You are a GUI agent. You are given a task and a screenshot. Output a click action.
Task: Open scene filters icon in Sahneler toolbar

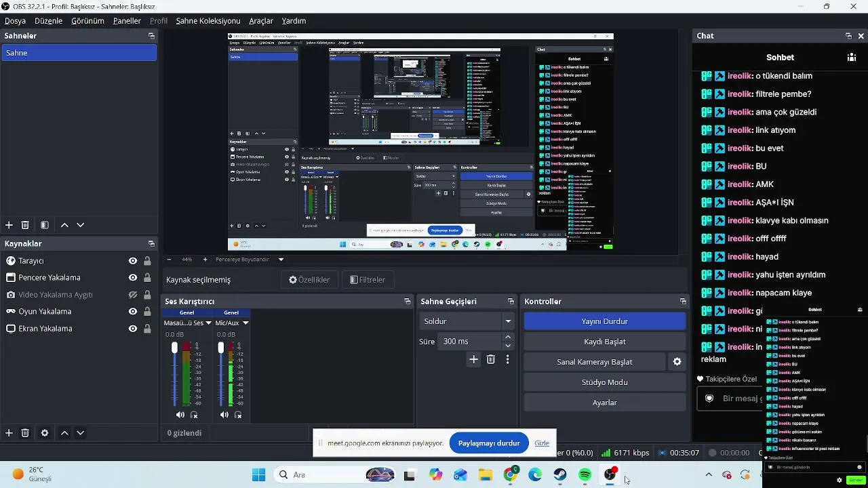[x=45, y=225]
